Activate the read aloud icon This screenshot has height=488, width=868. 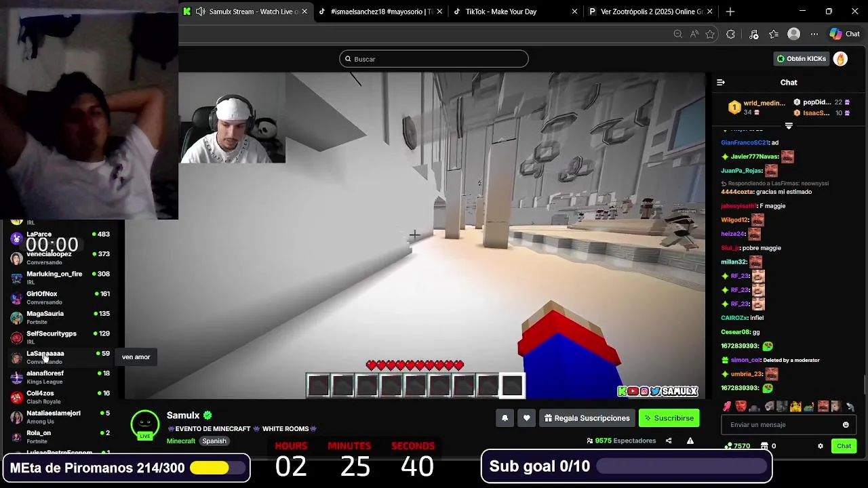pos(694,34)
